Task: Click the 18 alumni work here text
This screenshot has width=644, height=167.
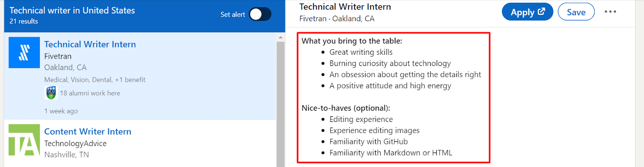Action: pyautogui.click(x=90, y=93)
